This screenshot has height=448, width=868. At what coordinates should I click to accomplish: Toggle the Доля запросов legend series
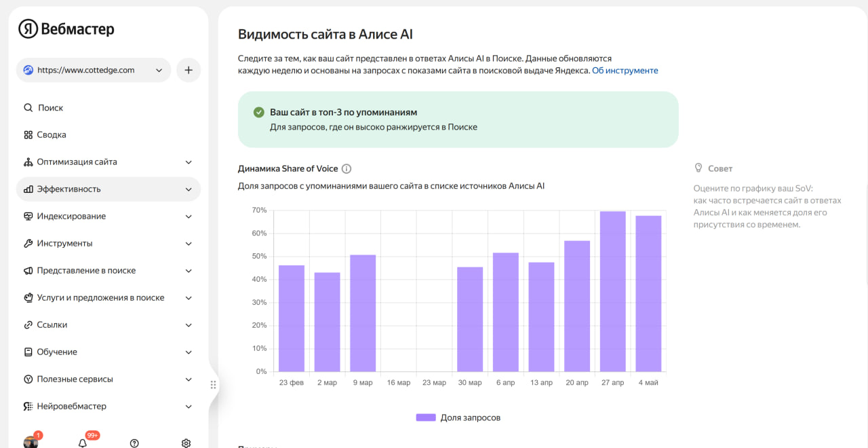(x=458, y=417)
